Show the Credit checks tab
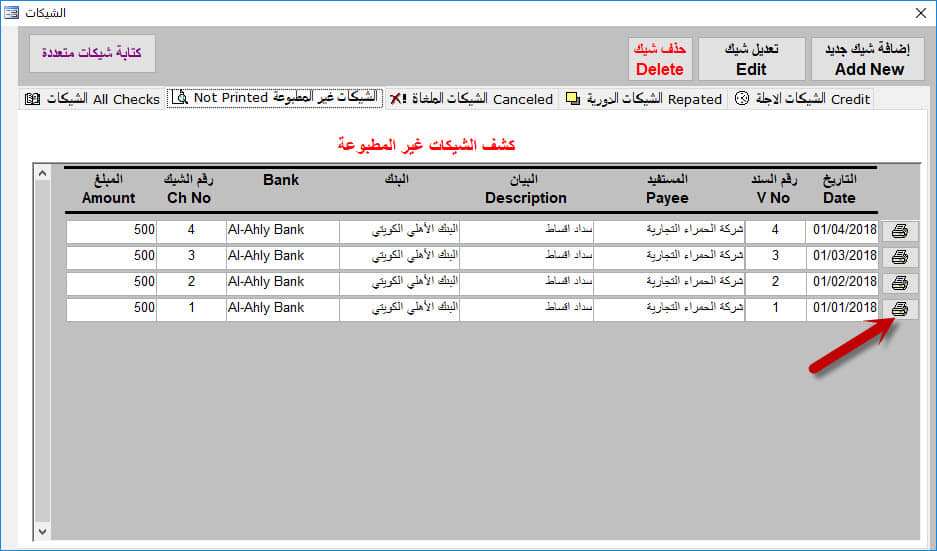Screen dimensions: 937x551 [x=802, y=99]
